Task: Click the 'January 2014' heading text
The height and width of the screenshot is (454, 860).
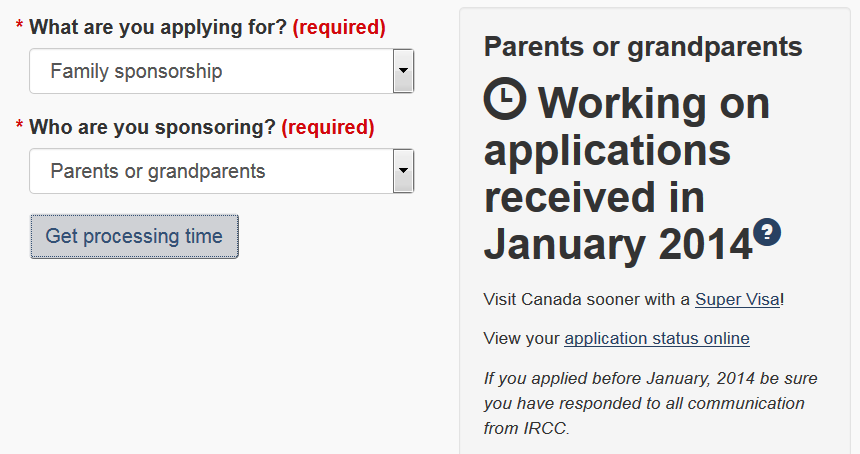Action: tap(618, 244)
